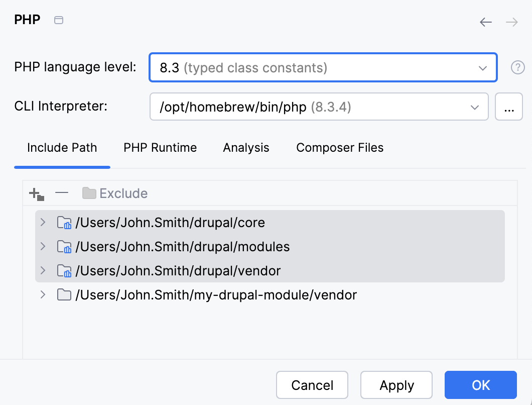The width and height of the screenshot is (532, 405).
Task: Click the copy settings icon beside PHP
Action: point(58,20)
